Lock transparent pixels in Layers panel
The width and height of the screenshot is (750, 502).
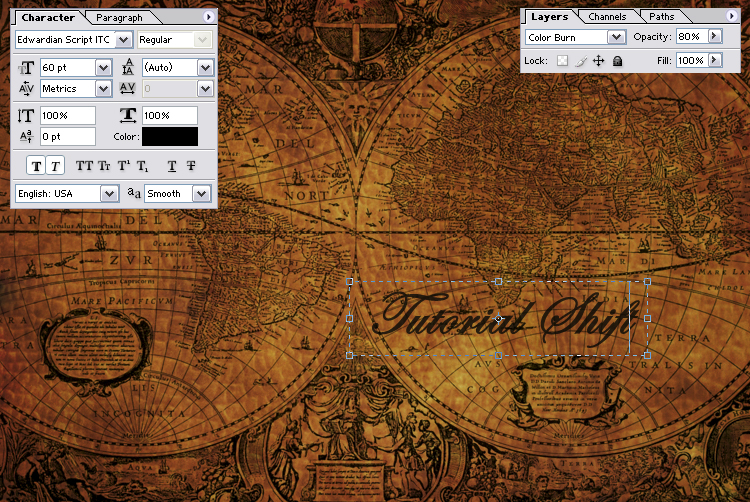562,61
